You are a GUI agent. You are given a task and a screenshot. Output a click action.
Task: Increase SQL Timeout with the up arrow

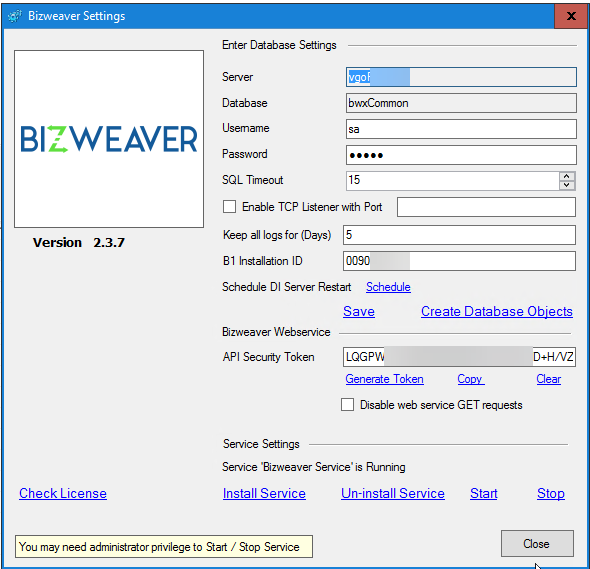(x=567, y=176)
